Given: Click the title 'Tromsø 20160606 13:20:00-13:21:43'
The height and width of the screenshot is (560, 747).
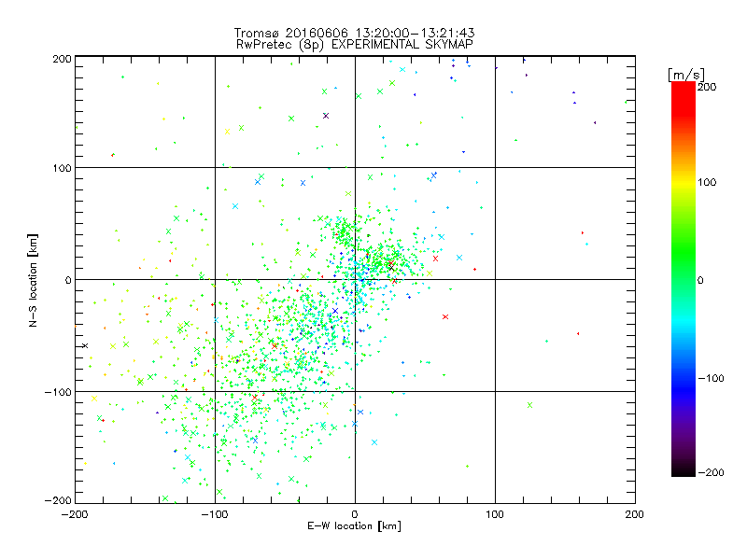Looking at the screenshot, I should [354, 33].
